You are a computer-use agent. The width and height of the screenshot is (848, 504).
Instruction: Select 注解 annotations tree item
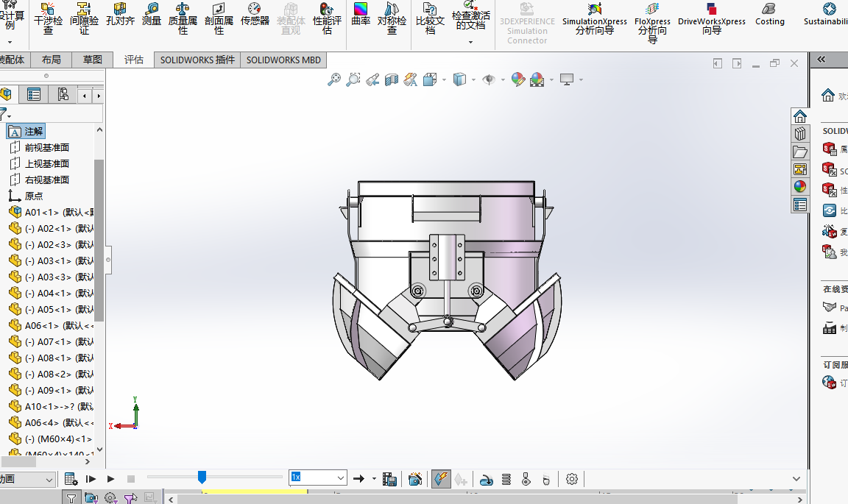click(26, 132)
